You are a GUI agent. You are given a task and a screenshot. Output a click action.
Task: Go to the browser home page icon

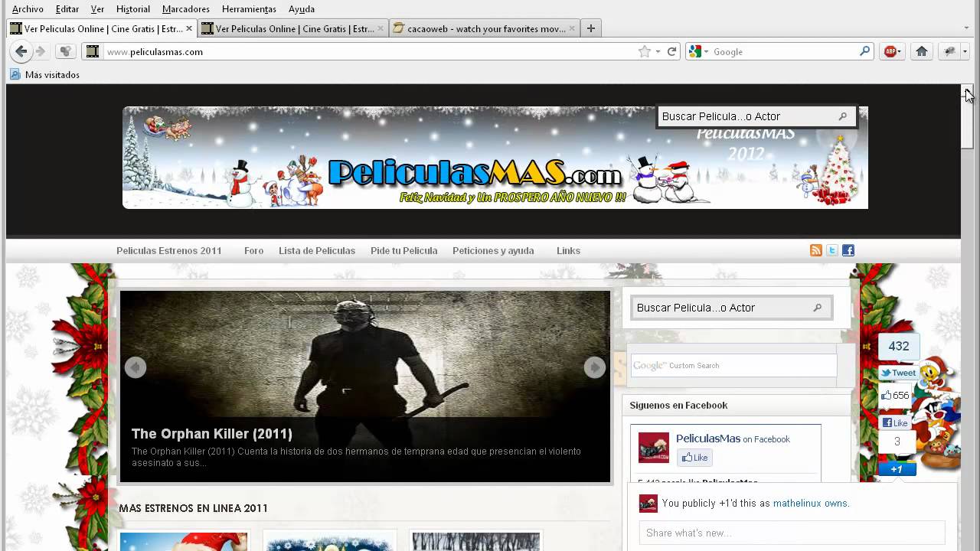[x=922, y=51]
